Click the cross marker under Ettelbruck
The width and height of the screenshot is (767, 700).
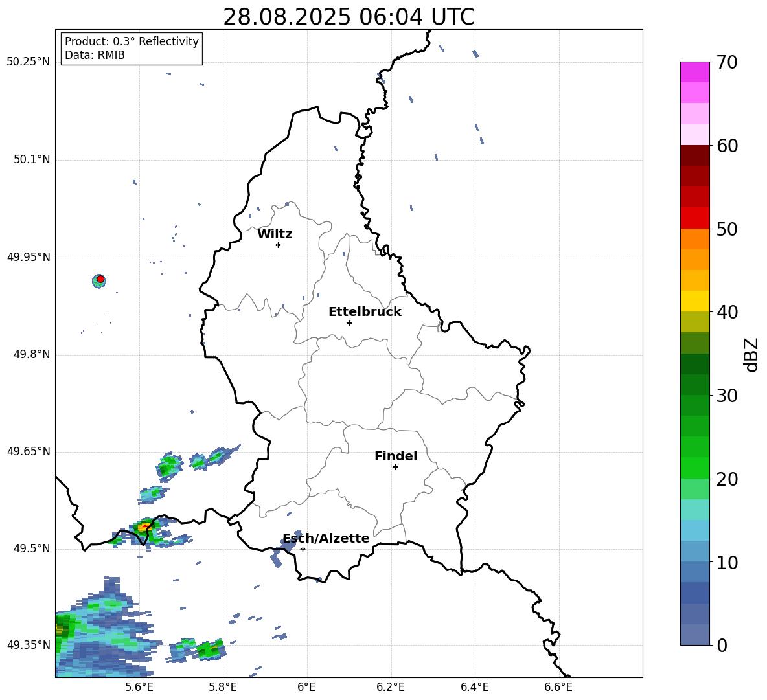tap(349, 322)
